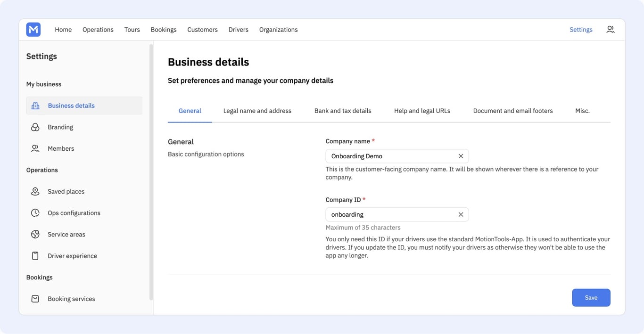Select the Misc. tab
Viewport: 644px width, 334px height.
tap(582, 111)
